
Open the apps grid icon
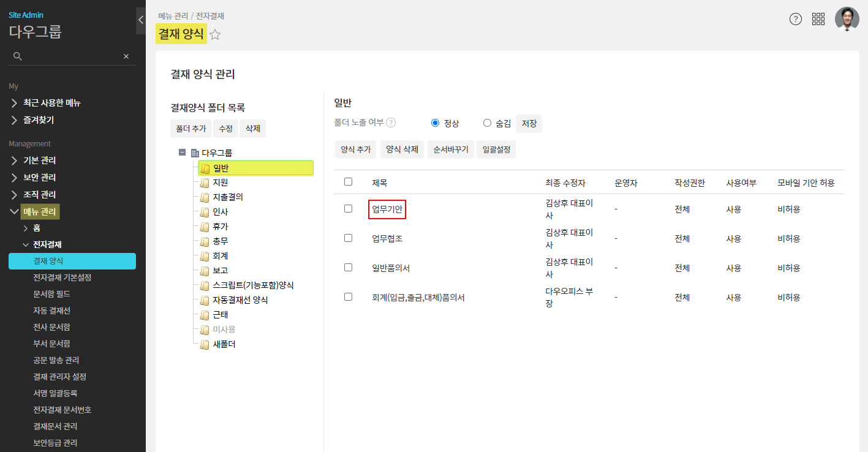818,19
